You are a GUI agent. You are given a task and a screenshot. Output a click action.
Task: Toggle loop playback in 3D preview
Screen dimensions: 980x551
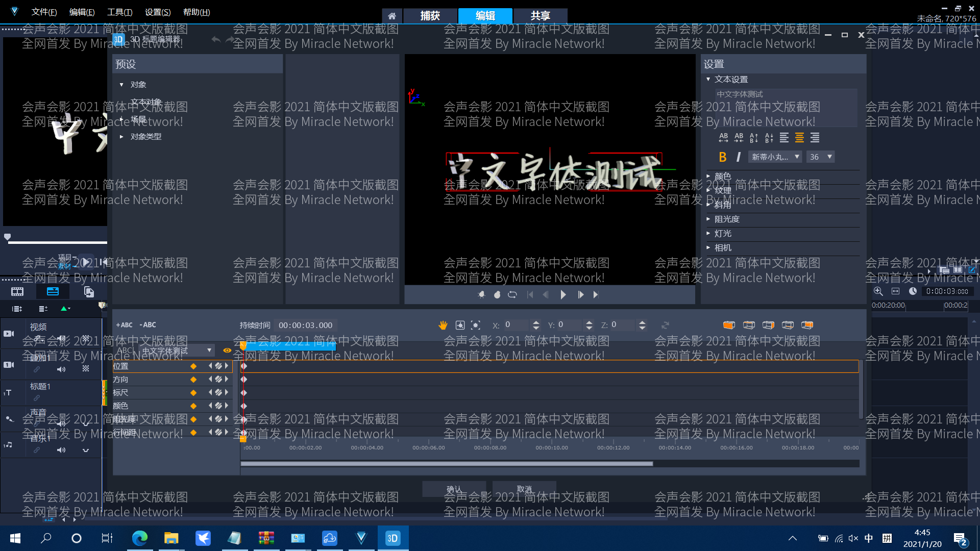[x=512, y=295]
